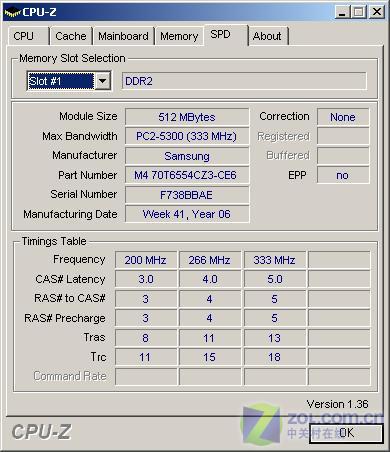Click the Timings Table group label
Screen dimensions: 390x452
54,241
